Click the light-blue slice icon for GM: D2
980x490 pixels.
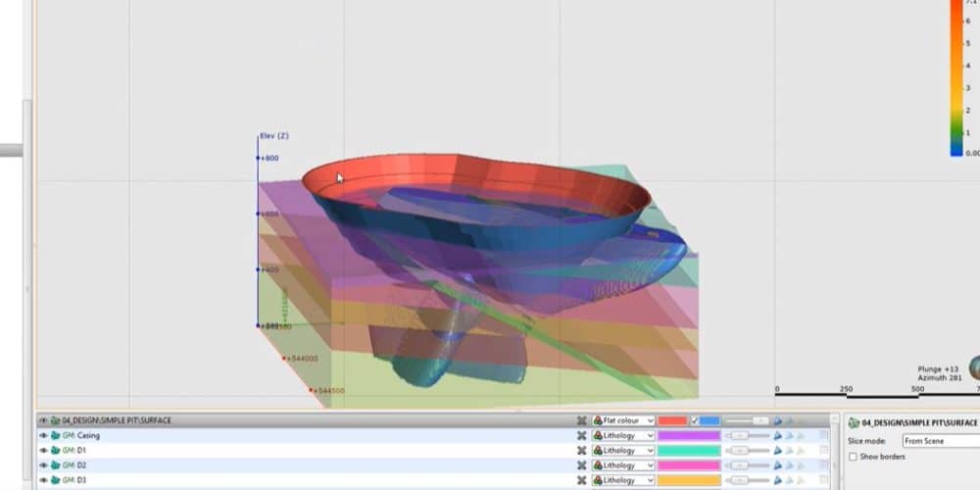[x=789, y=465]
